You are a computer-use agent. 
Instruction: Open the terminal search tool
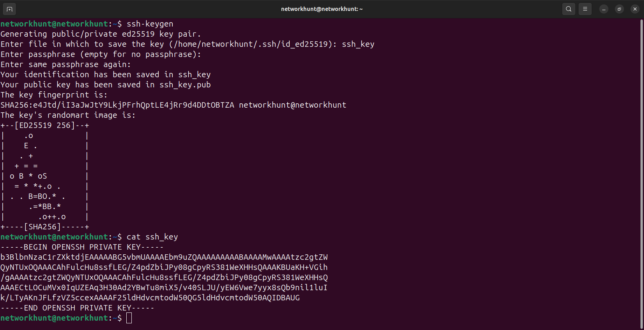tap(569, 9)
